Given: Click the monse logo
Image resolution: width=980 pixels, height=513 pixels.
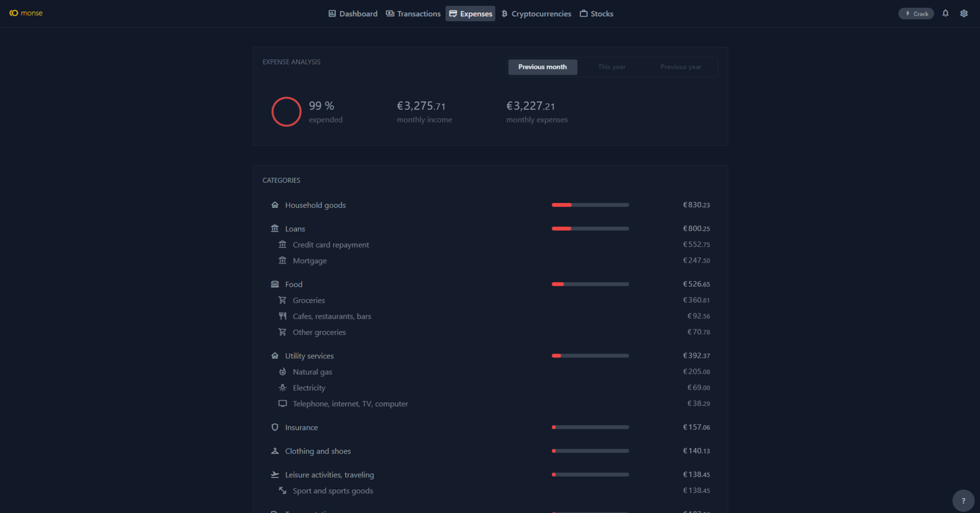Looking at the screenshot, I should click(26, 13).
